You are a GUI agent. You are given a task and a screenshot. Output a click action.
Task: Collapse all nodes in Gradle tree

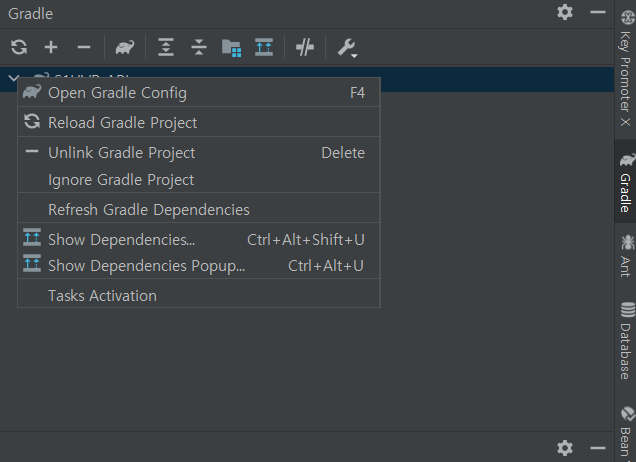[x=199, y=47]
